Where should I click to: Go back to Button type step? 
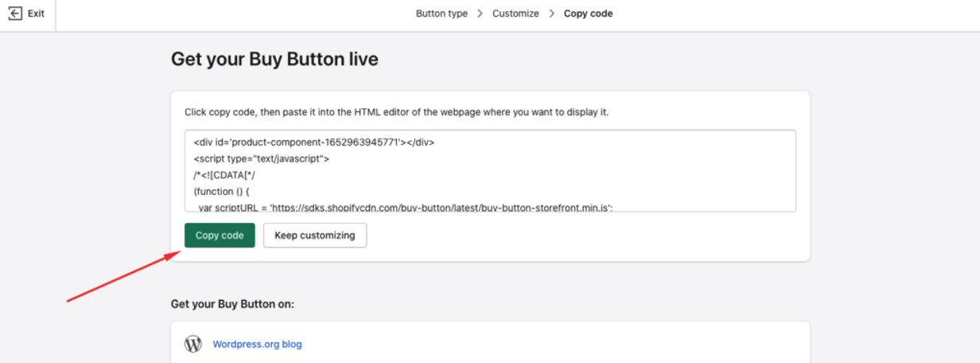pos(441,14)
